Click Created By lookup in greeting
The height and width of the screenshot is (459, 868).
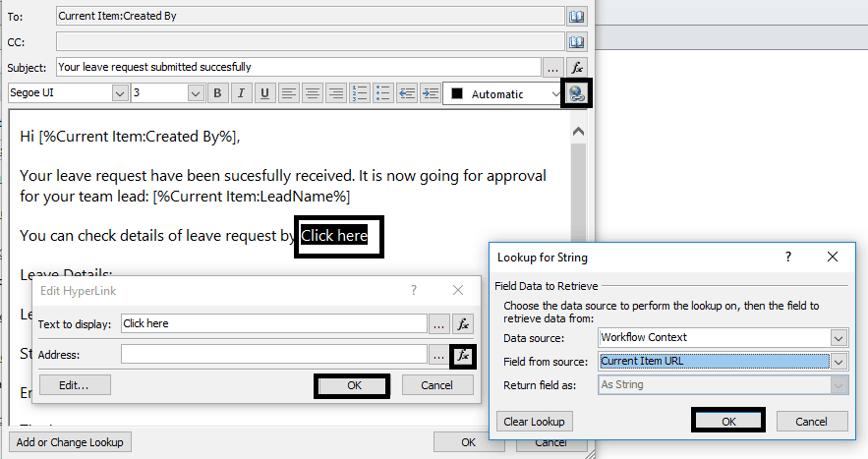(x=138, y=137)
